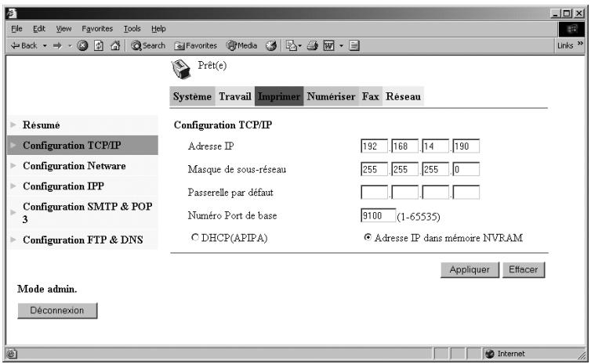Go to the Home page icon
591x364 pixels.
(115, 45)
